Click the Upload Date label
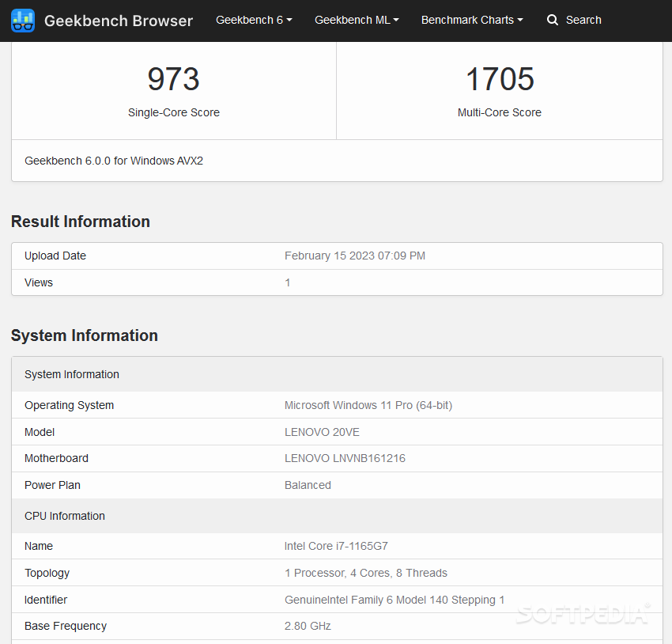672x644 pixels. coord(55,256)
